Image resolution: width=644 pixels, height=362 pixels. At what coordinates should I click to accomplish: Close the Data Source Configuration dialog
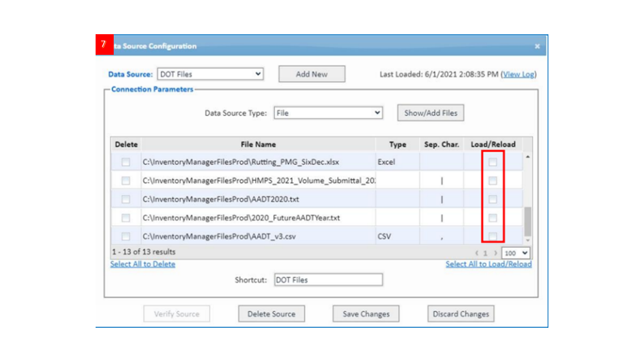coord(537,46)
